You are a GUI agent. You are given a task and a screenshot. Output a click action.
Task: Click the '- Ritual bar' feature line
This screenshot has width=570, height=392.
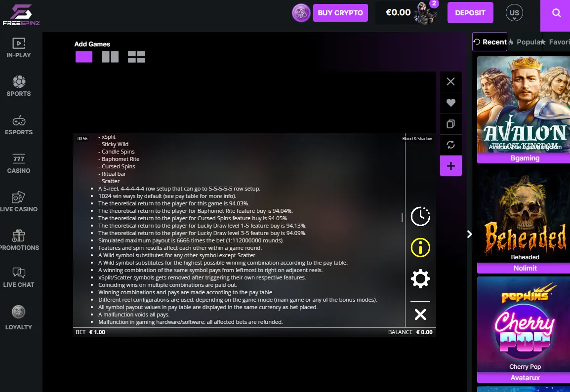pos(112,174)
